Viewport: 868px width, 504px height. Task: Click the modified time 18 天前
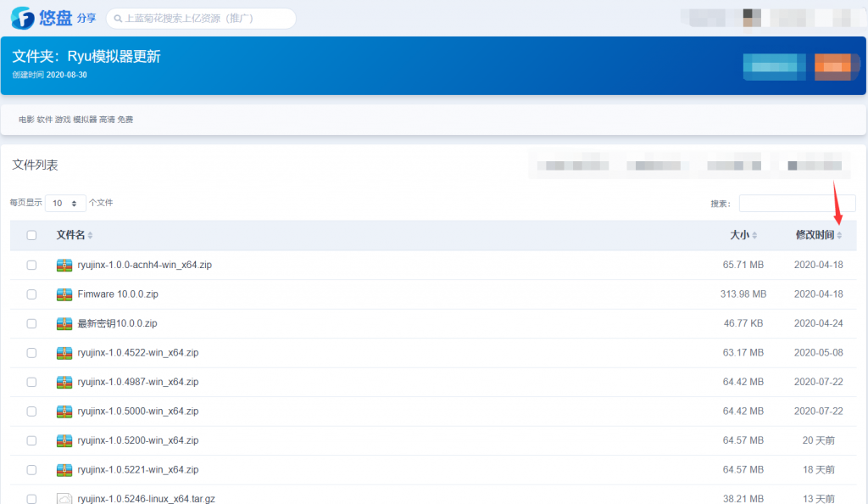(x=819, y=471)
